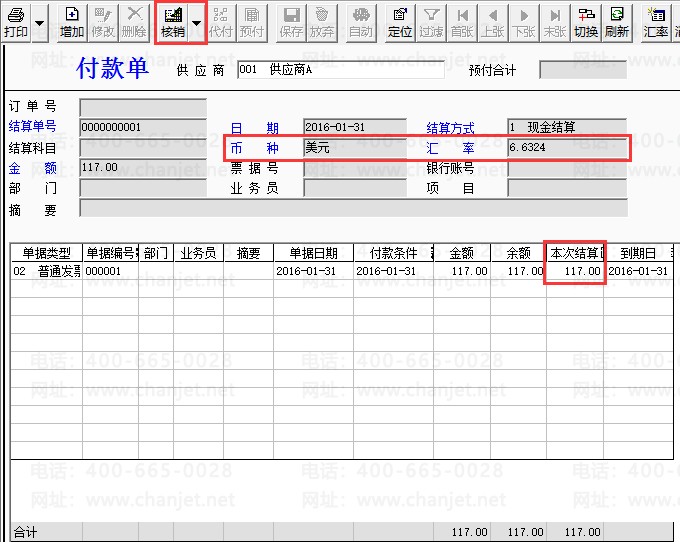The width and height of the screenshot is (680, 542).
Task: Click the 摘要 summary input field
Action: coord(353,208)
